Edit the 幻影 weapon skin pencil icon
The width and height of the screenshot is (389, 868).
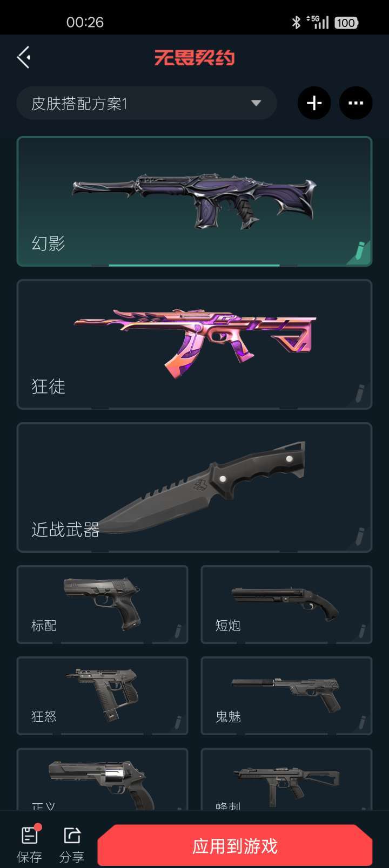360,251
